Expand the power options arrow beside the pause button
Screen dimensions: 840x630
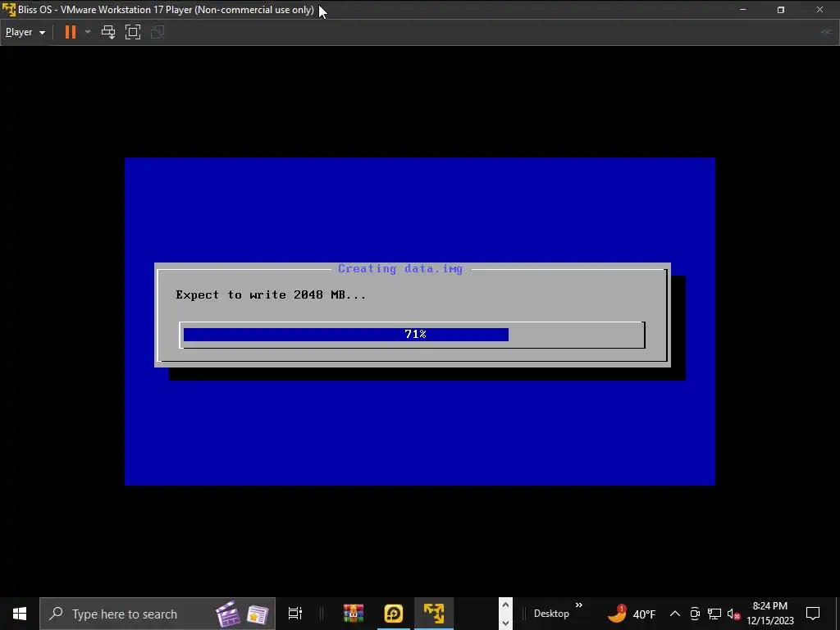[88, 32]
